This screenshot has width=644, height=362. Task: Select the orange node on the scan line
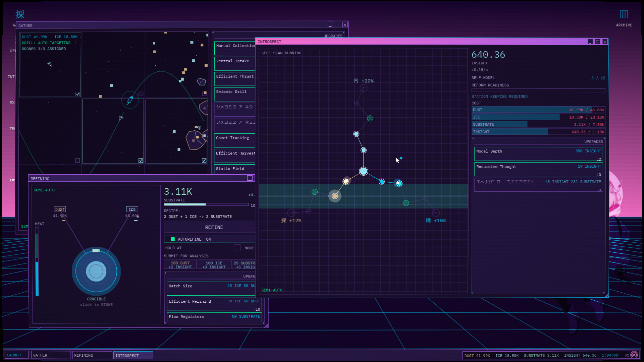point(335,196)
